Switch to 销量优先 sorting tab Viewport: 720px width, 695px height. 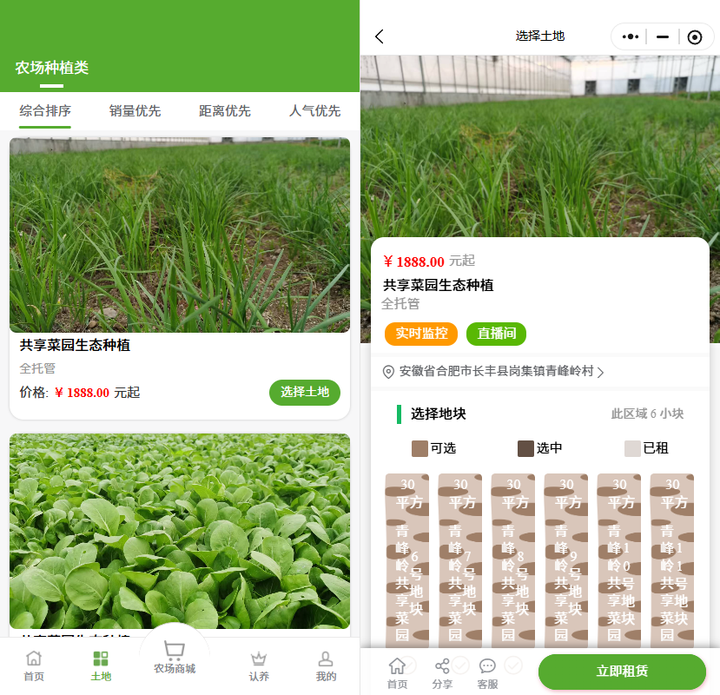click(135, 111)
